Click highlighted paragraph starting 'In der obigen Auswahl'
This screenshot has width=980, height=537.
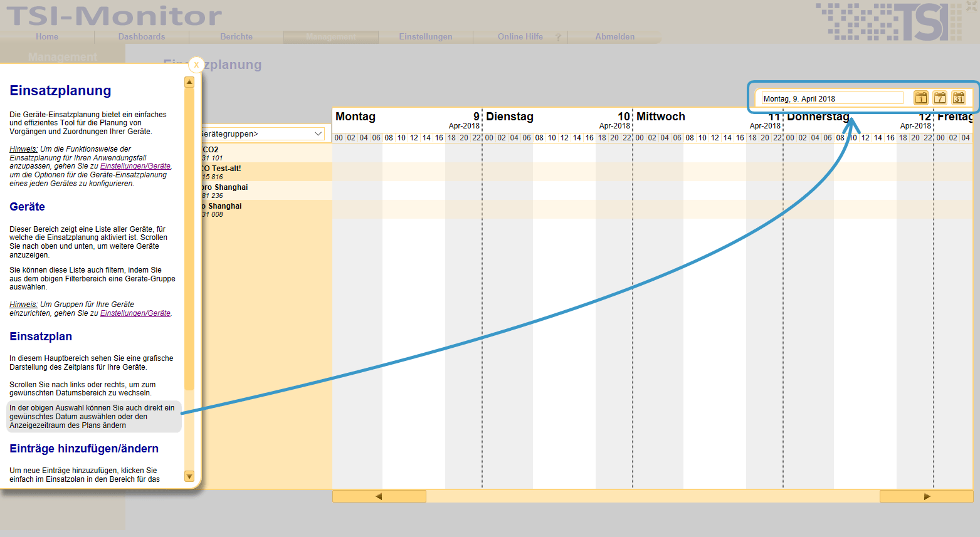(x=93, y=417)
